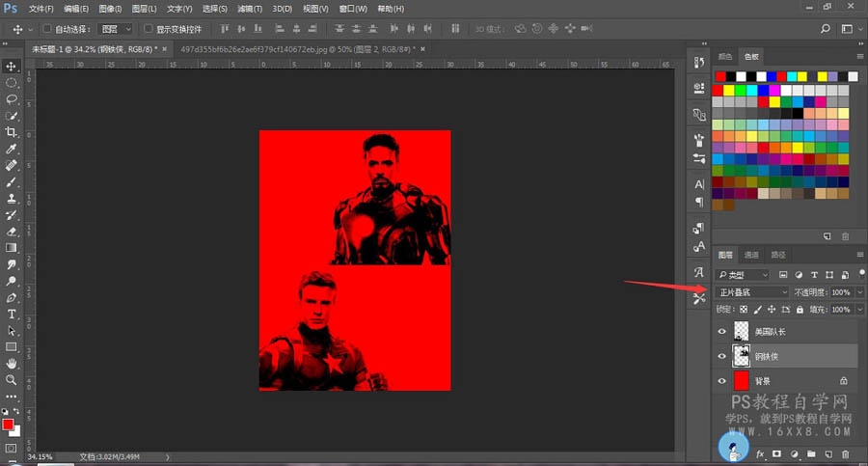Click the foreground red color swatch
868x466 pixels.
pos(8,425)
